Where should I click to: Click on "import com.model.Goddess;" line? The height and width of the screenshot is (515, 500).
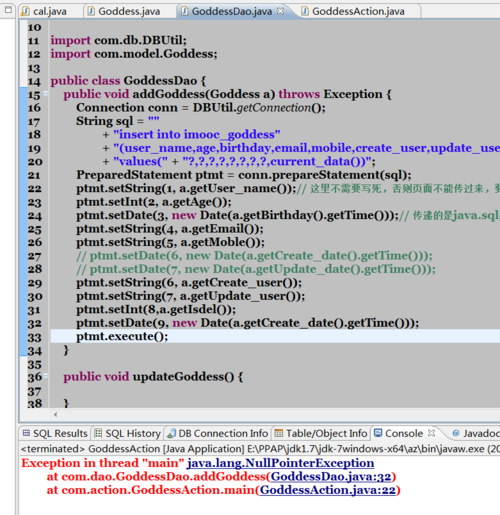tap(134, 54)
